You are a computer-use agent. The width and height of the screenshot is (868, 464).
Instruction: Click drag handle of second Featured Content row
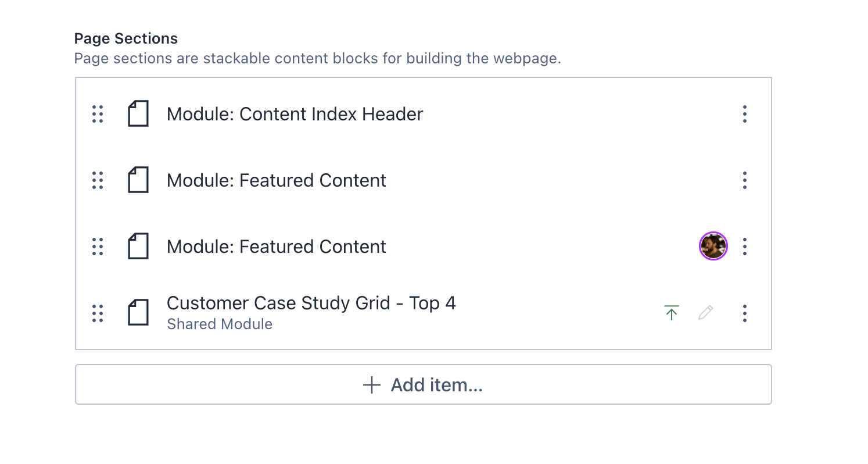point(98,247)
